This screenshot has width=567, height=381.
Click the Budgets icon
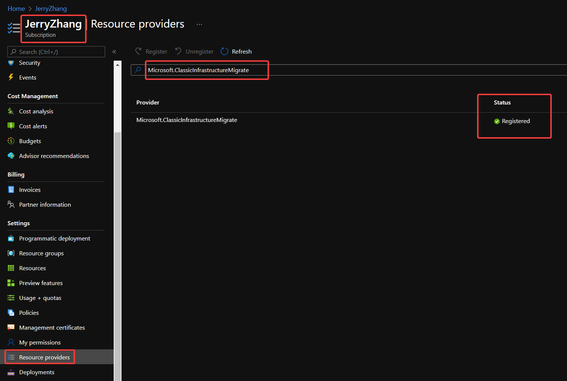tap(11, 141)
